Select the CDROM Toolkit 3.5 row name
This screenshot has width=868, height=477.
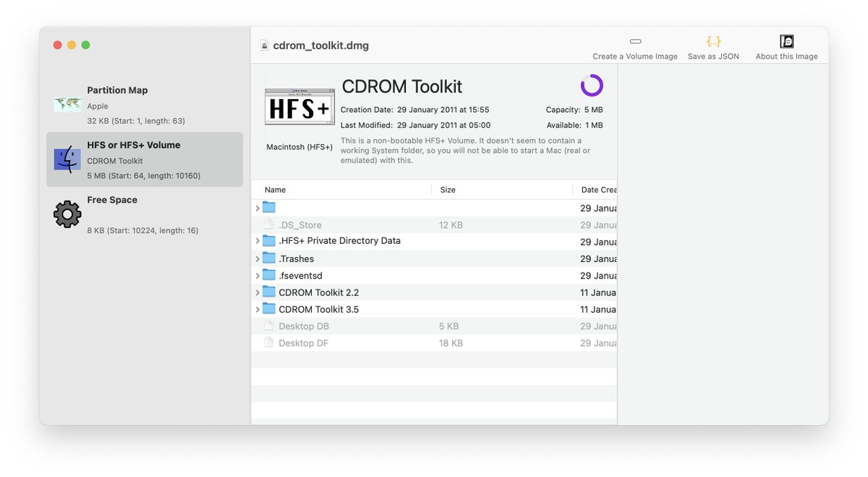pos(319,309)
